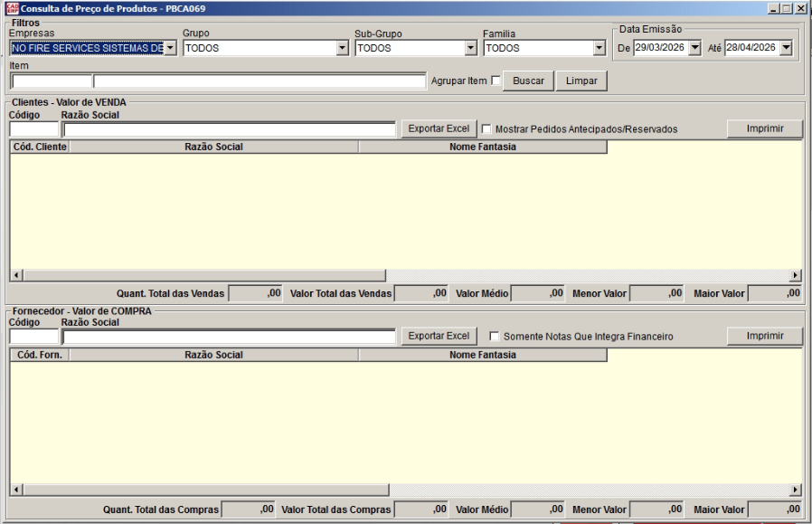812x524 pixels.
Task: Click the Buscar button
Action: (528, 81)
